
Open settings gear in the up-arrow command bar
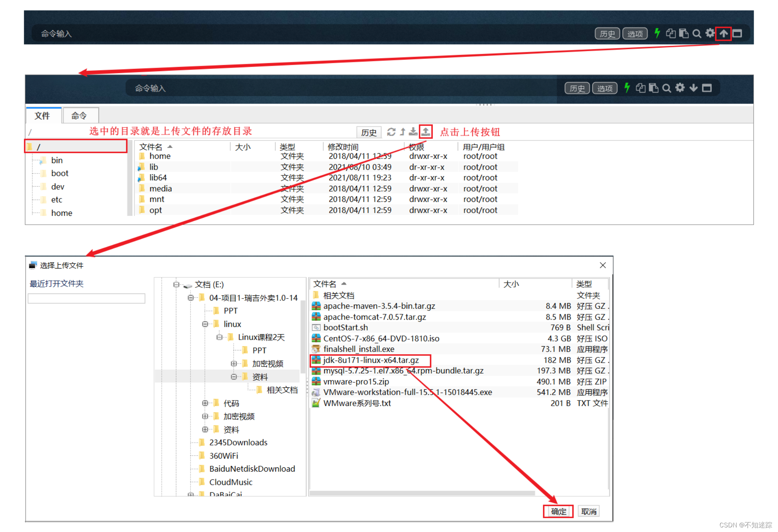710,33
